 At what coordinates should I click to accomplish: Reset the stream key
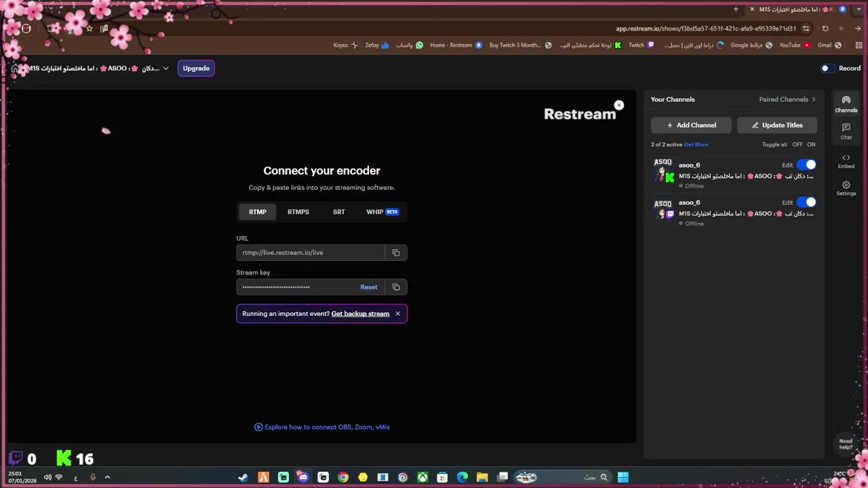point(369,287)
